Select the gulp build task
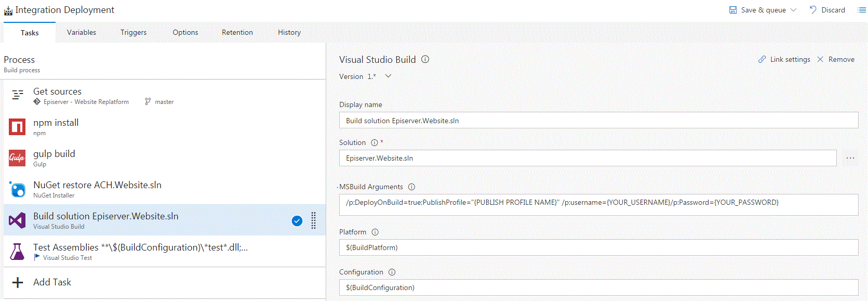Screen dimensions: 868x301 (x=165, y=158)
